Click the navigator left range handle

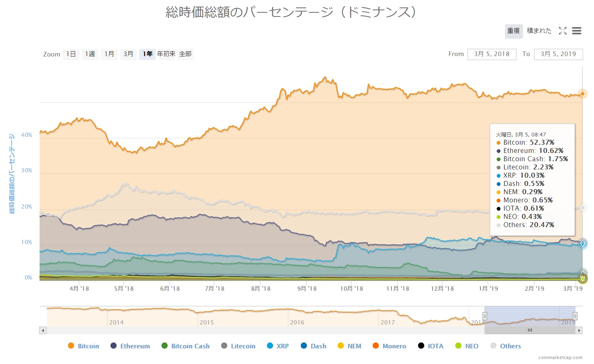click(x=485, y=316)
